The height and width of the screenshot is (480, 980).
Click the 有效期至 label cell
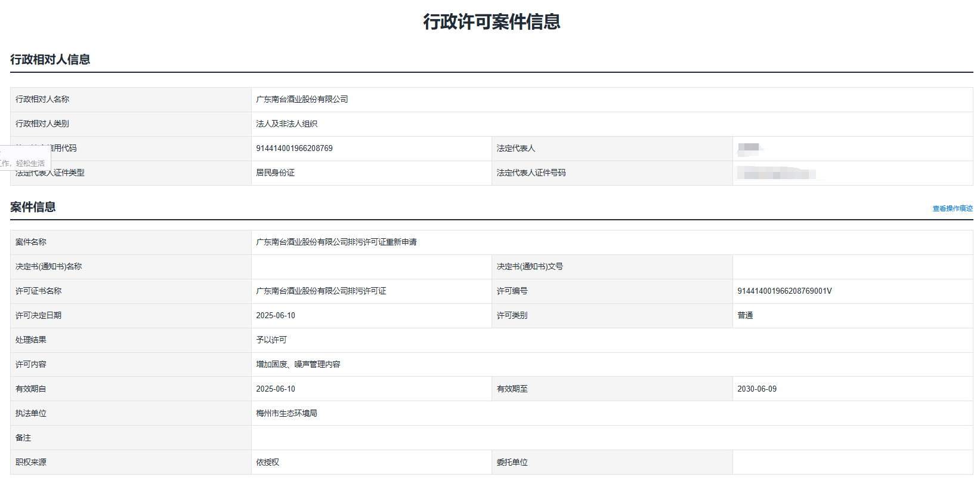[x=612, y=389]
